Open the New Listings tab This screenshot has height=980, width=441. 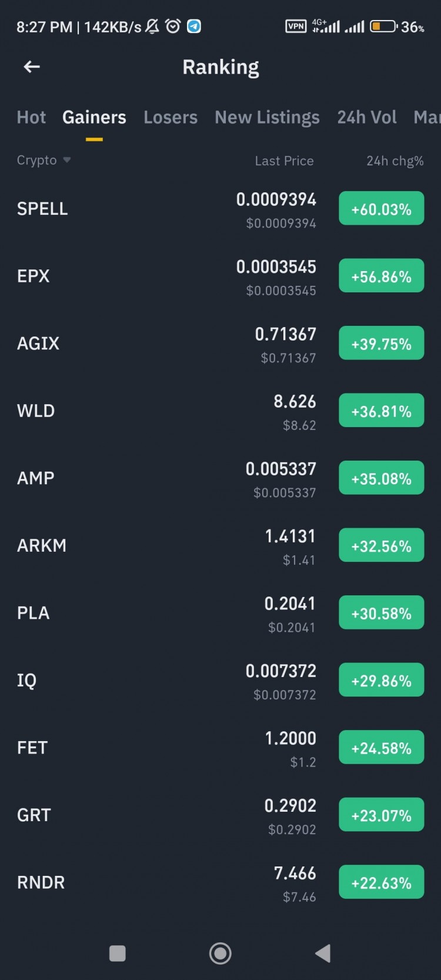pos(267,117)
